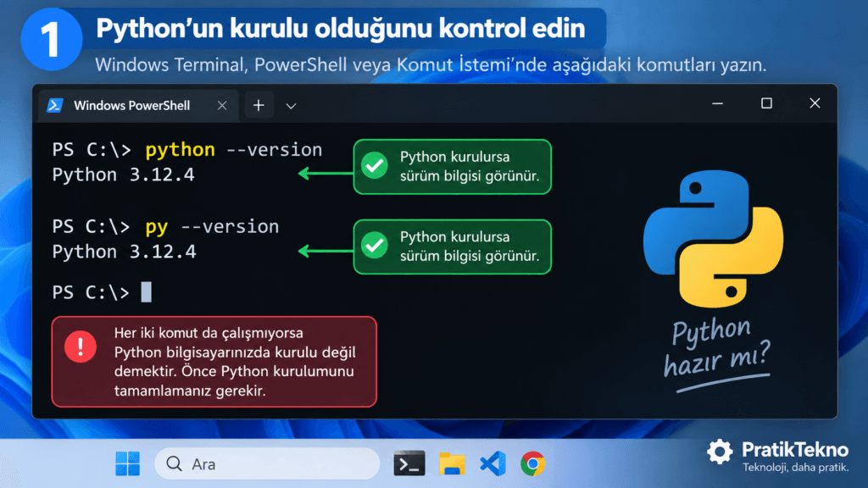Open the Windows Start menu

pyautogui.click(x=127, y=463)
